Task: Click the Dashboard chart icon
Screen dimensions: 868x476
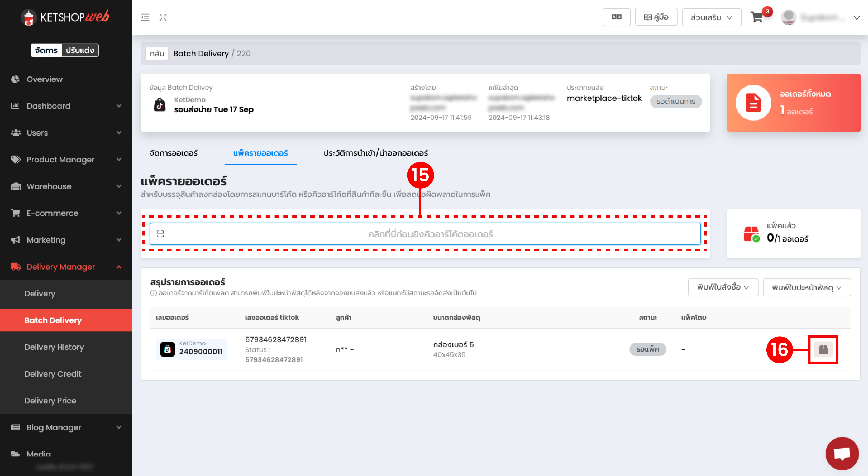Action: (15, 106)
